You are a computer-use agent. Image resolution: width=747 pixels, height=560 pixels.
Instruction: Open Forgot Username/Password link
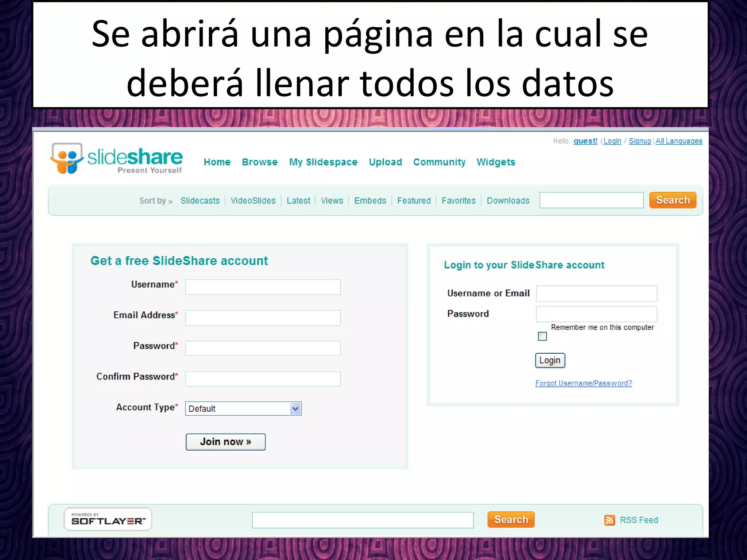click(584, 383)
